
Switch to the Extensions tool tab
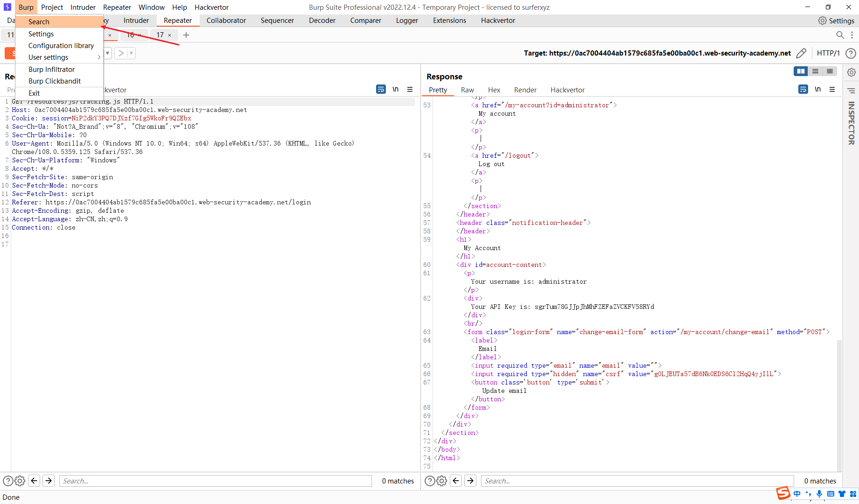click(449, 21)
